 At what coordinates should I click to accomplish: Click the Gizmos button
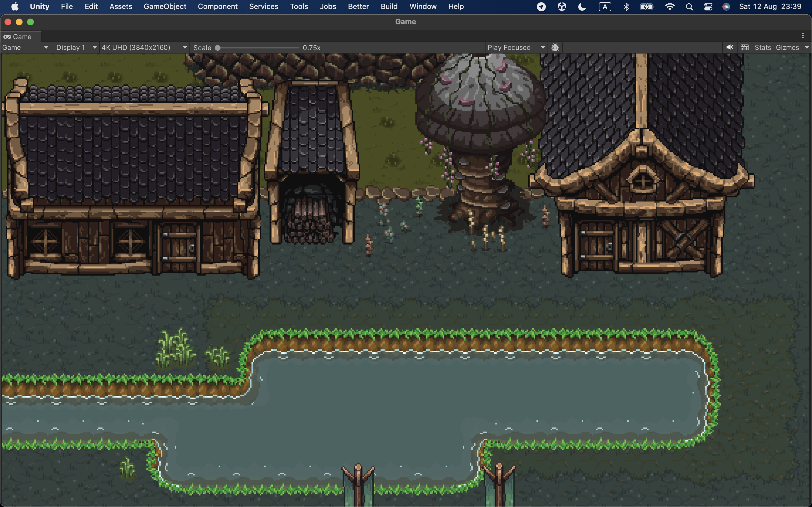click(787, 47)
